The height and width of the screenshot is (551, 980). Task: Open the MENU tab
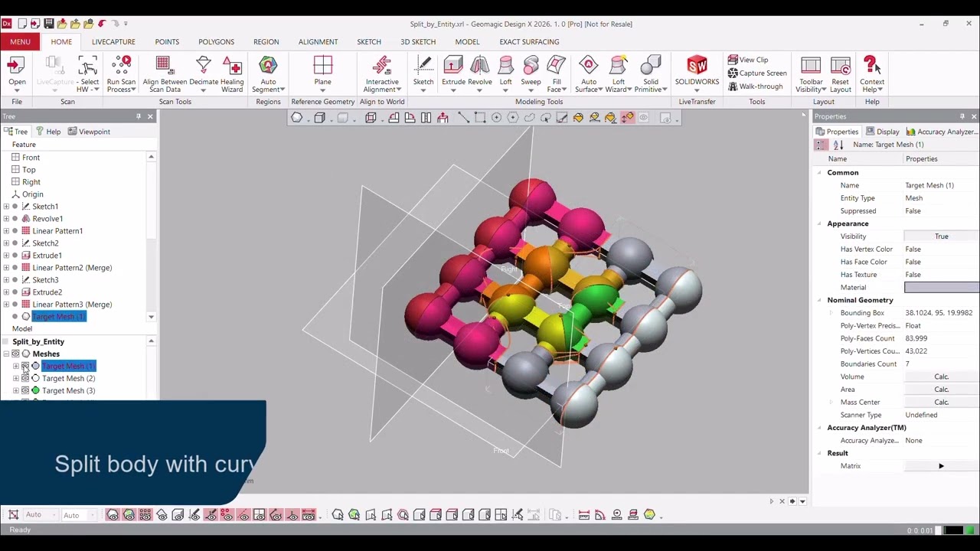pyautogui.click(x=21, y=42)
